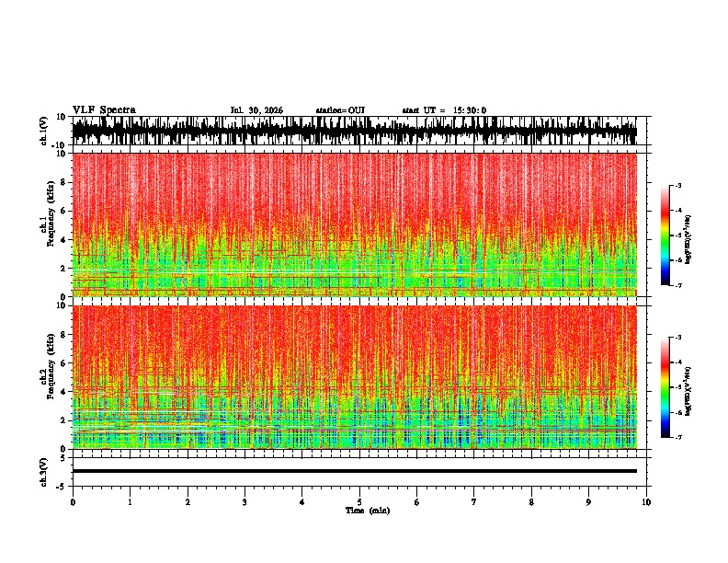Click the "-7" label on ch.1 colorbar

677,285
